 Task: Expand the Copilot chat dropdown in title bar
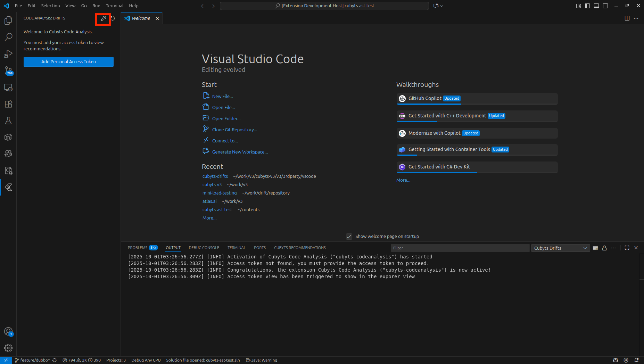point(442,6)
